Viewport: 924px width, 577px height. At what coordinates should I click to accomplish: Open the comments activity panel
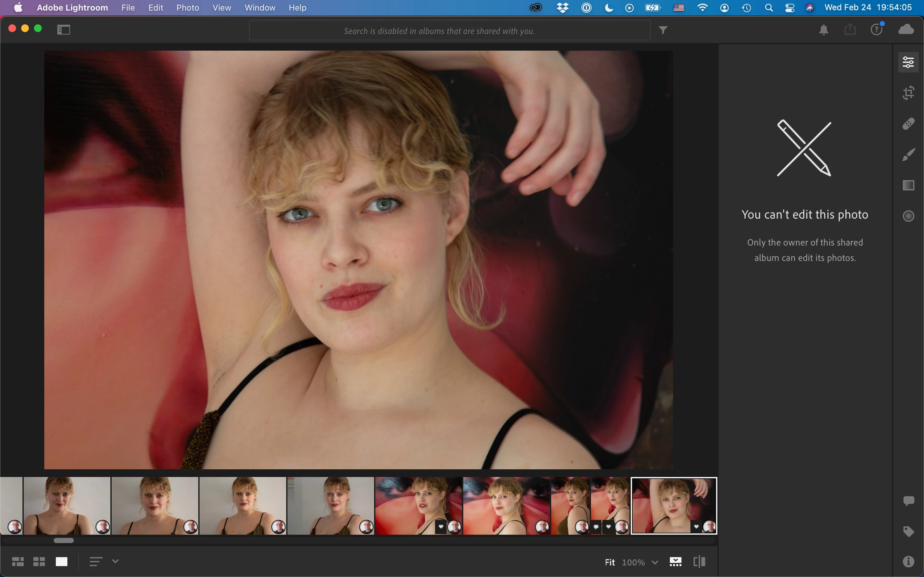[908, 501]
